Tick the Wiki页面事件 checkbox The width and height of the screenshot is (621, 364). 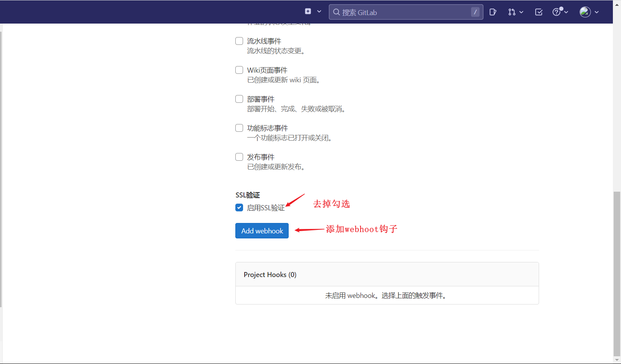click(x=239, y=70)
